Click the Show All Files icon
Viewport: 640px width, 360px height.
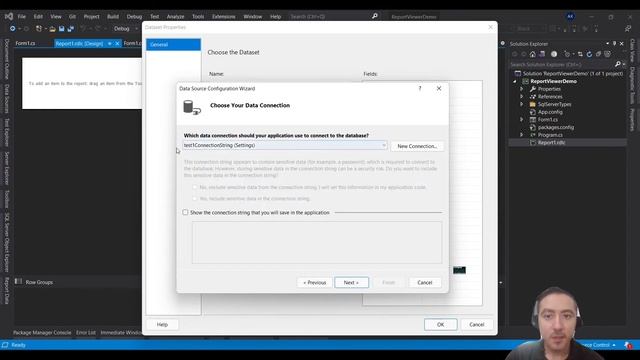click(608, 54)
